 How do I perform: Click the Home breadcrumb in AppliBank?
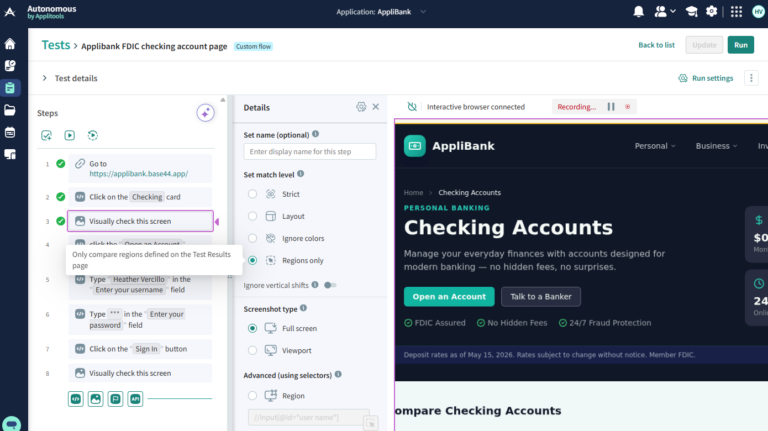click(x=413, y=193)
